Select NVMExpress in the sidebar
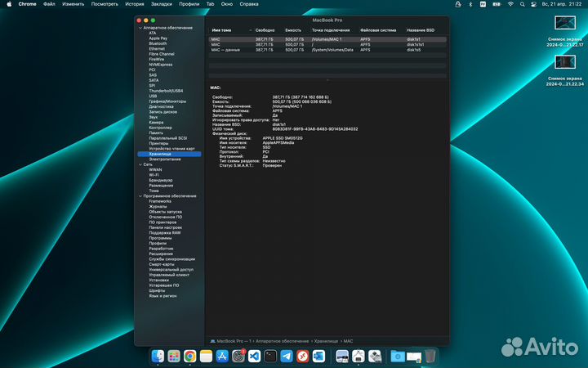 pyautogui.click(x=161, y=65)
